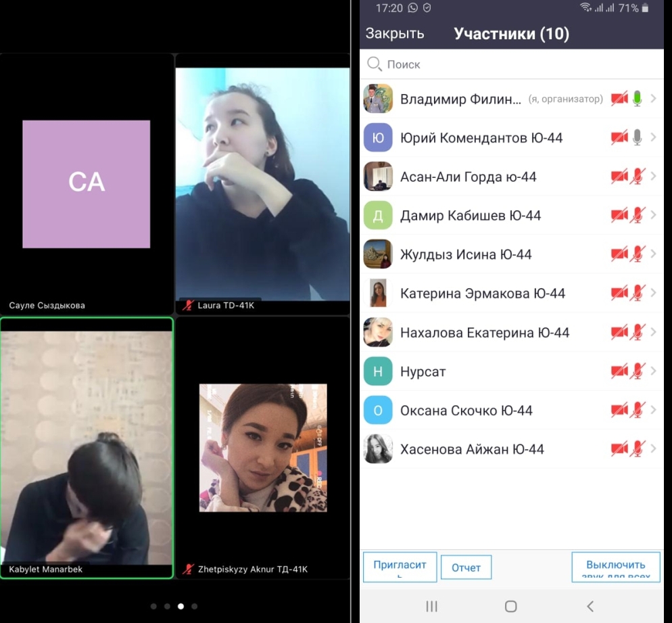Tap Юрий Комендантов's avatar circle

[x=378, y=137]
